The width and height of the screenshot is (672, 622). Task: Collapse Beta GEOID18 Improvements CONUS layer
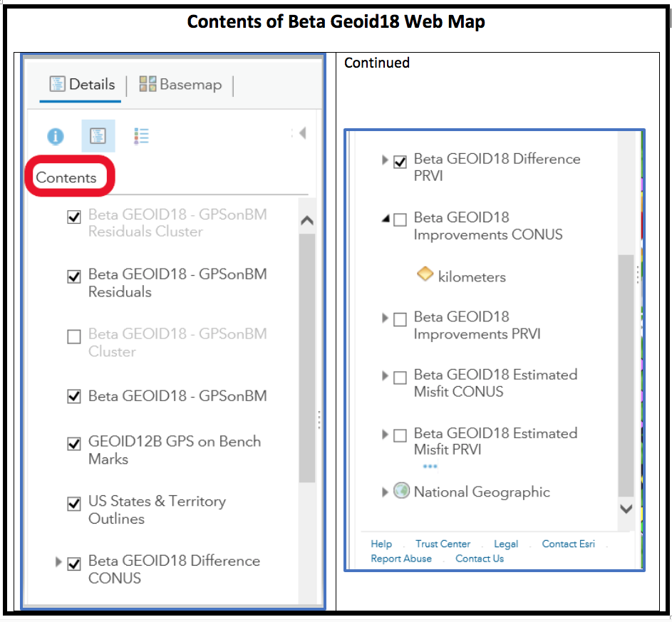(x=386, y=219)
